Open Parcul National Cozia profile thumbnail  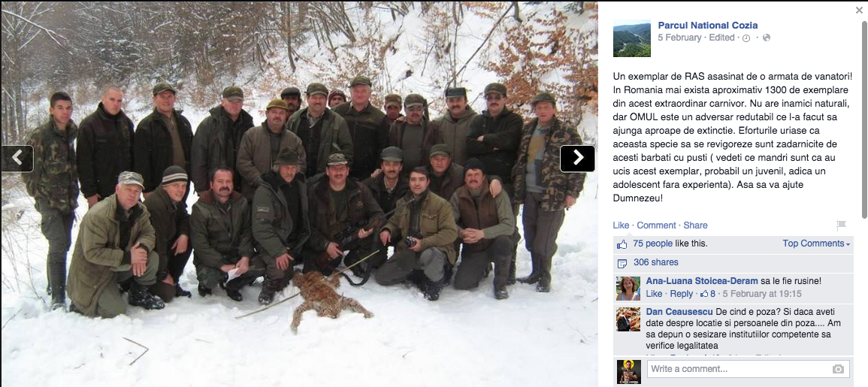click(x=631, y=38)
